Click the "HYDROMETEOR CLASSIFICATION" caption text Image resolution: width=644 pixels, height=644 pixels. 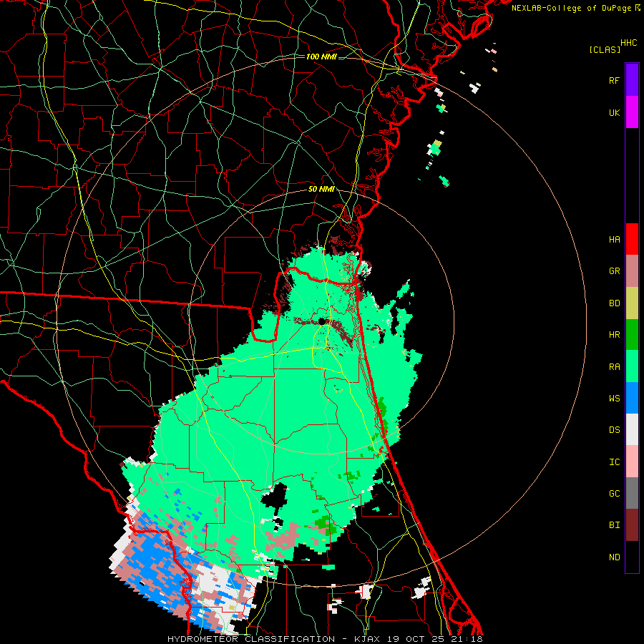251,639
